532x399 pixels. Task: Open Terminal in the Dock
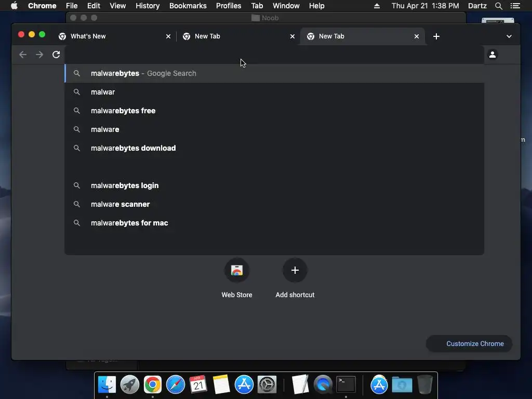pyautogui.click(x=345, y=385)
